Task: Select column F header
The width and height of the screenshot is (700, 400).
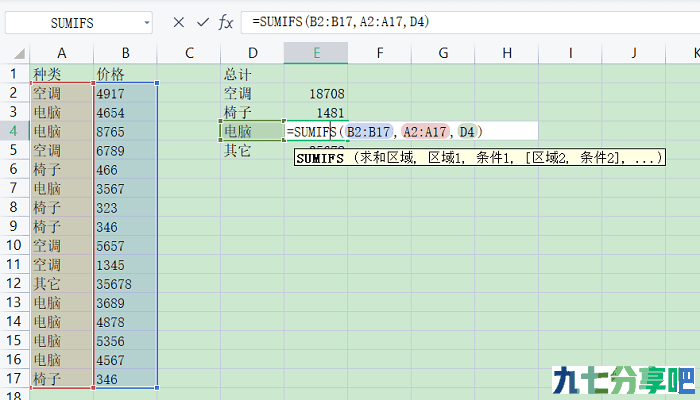Action: tap(379, 53)
